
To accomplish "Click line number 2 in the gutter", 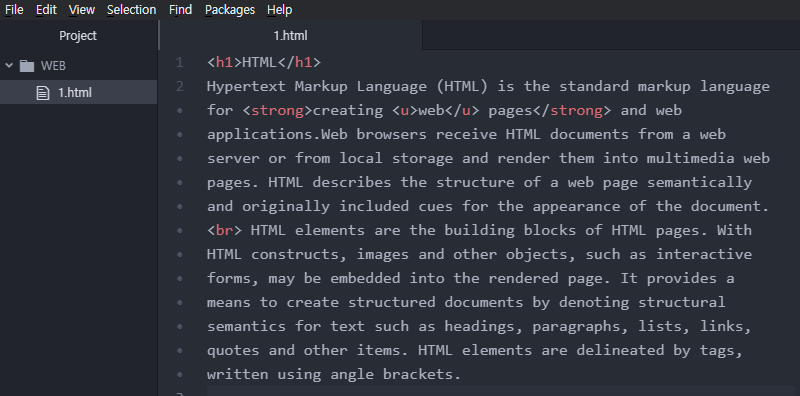I will (x=179, y=86).
